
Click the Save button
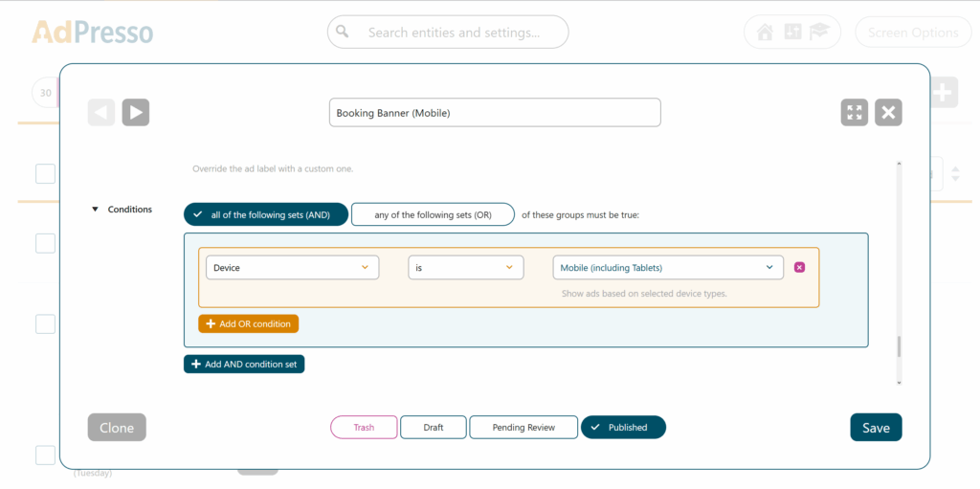coord(876,428)
